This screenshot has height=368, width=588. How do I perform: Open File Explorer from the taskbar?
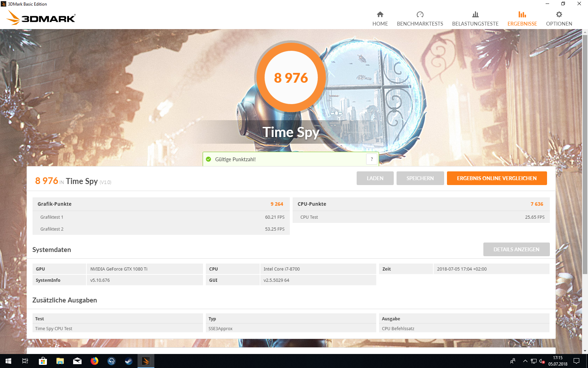(x=60, y=361)
